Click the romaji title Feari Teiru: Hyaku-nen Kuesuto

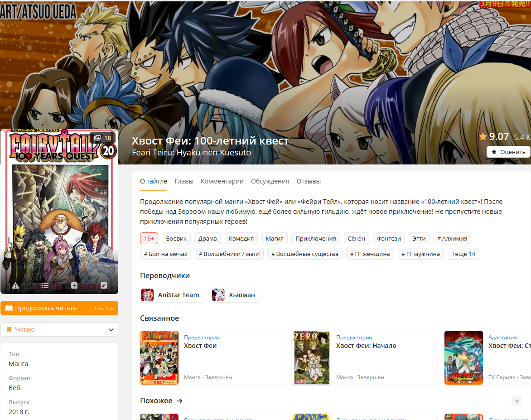click(191, 153)
